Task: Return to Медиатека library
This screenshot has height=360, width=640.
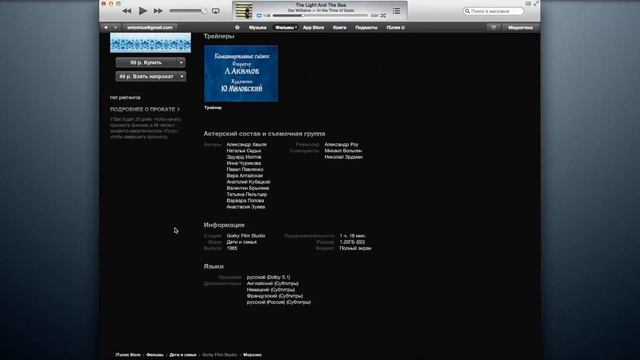Action: [520, 27]
